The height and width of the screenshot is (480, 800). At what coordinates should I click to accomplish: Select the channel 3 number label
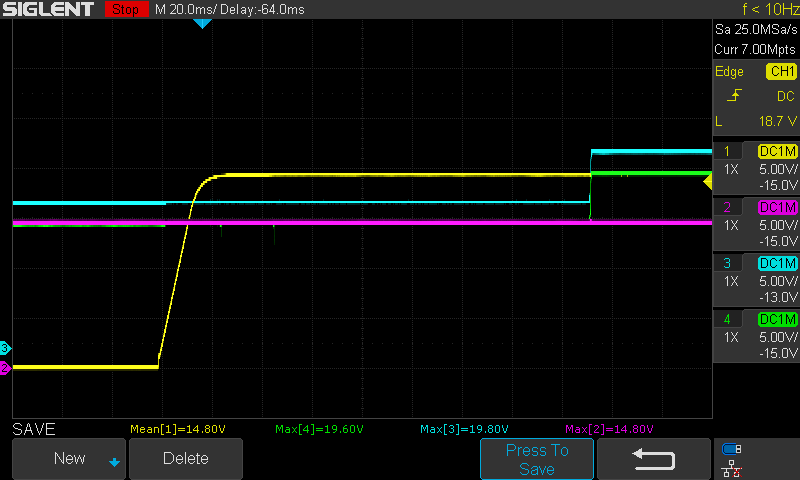[x=727, y=263]
